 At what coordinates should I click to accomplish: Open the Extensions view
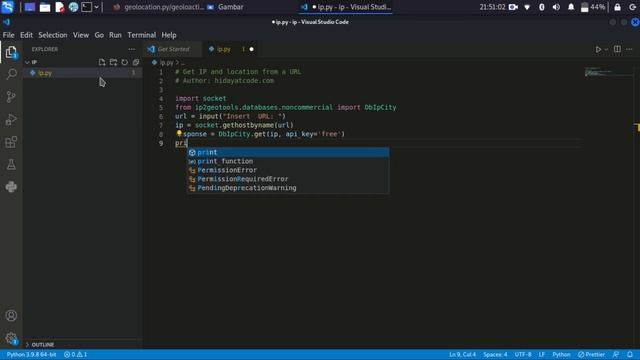(11, 142)
